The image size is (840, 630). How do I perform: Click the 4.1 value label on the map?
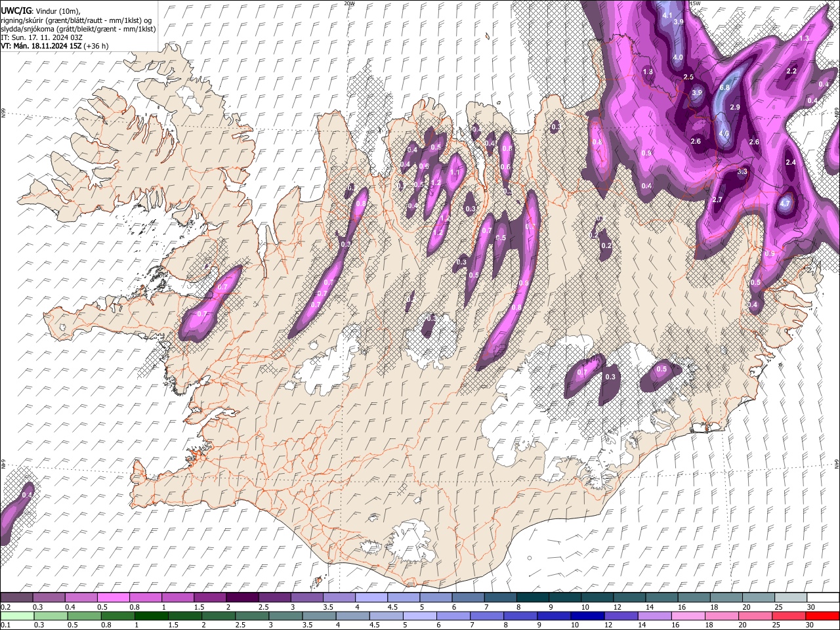pos(668,15)
